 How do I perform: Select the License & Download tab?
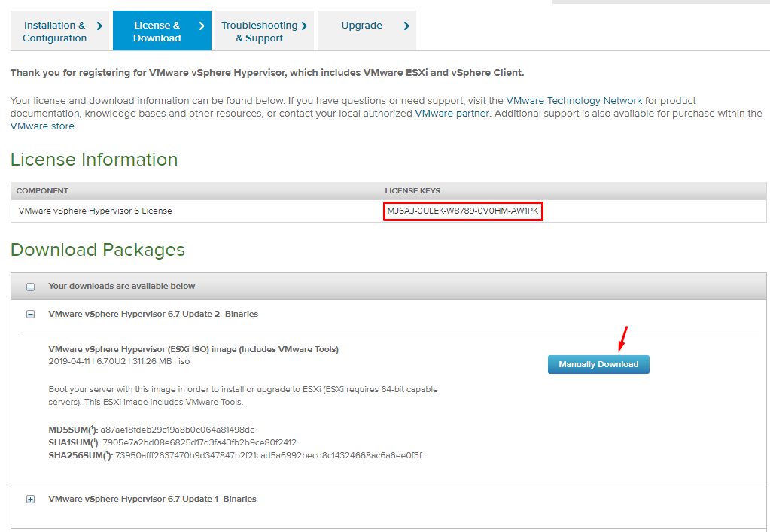coord(162,31)
